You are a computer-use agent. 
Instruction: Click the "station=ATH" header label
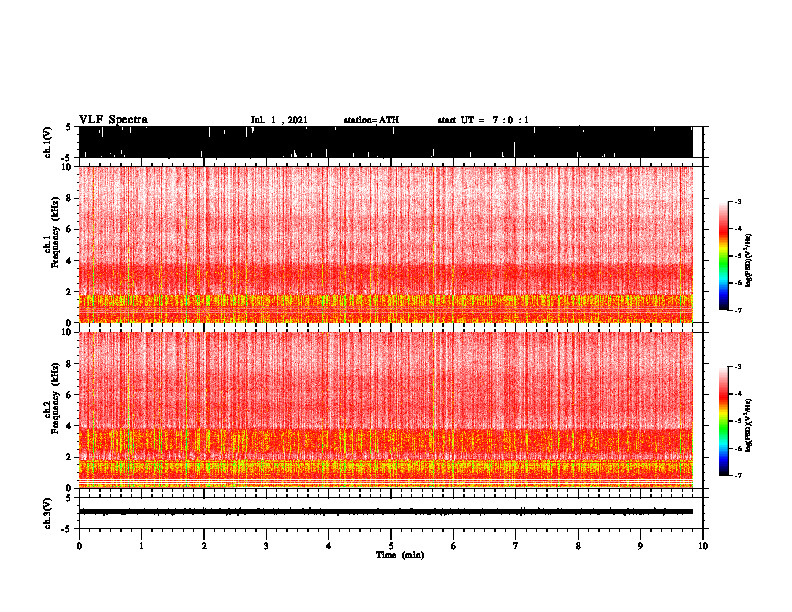click(371, 120)
